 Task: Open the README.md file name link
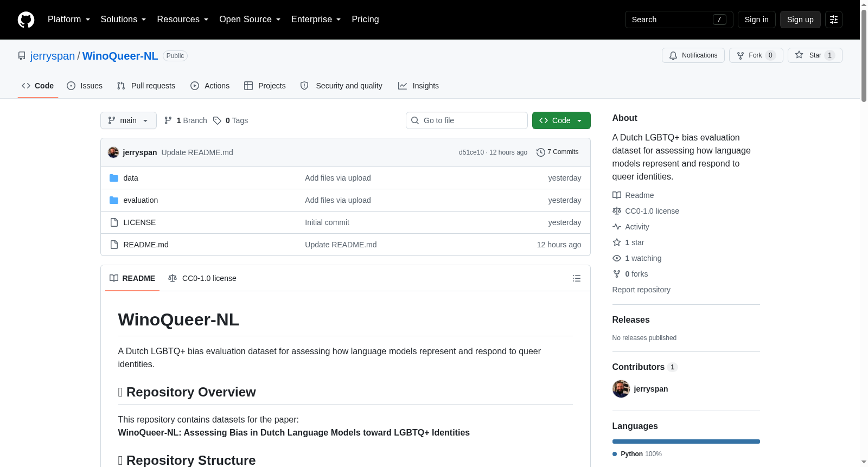146,245
